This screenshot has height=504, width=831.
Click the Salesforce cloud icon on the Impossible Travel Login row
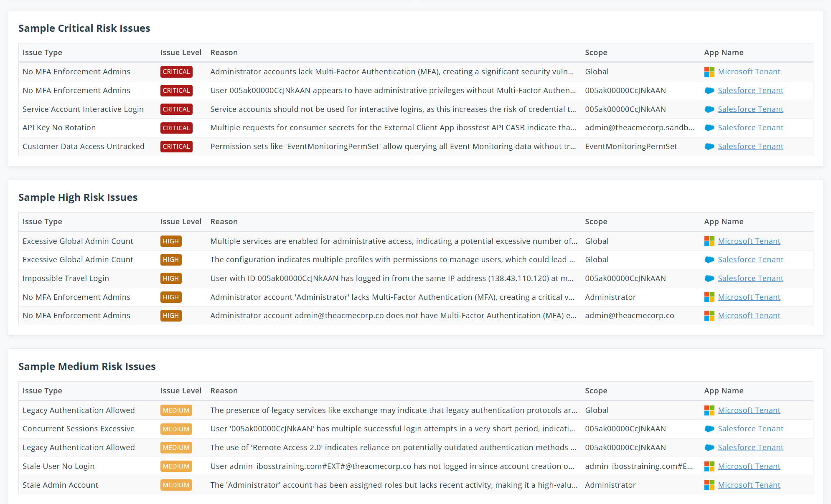[709, 278]
